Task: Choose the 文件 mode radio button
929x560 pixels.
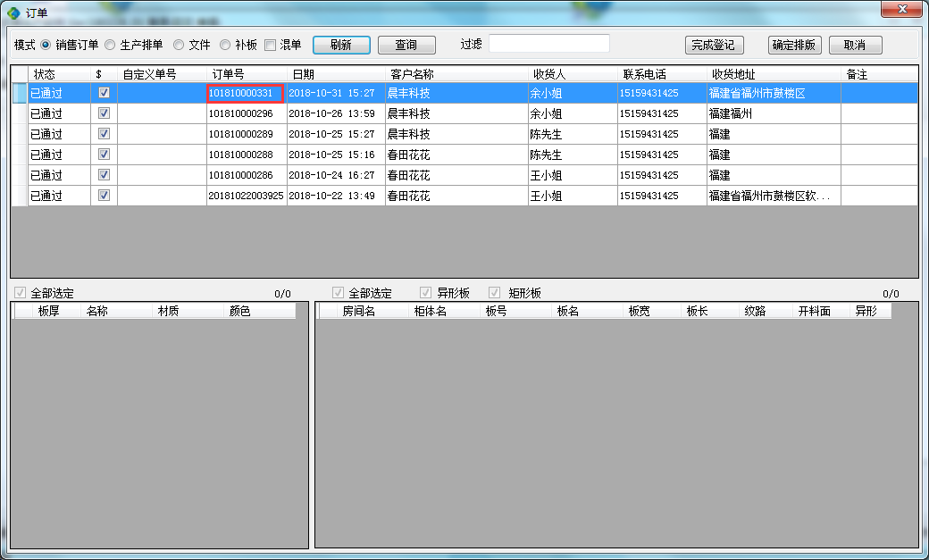Action: pos(179,45)
